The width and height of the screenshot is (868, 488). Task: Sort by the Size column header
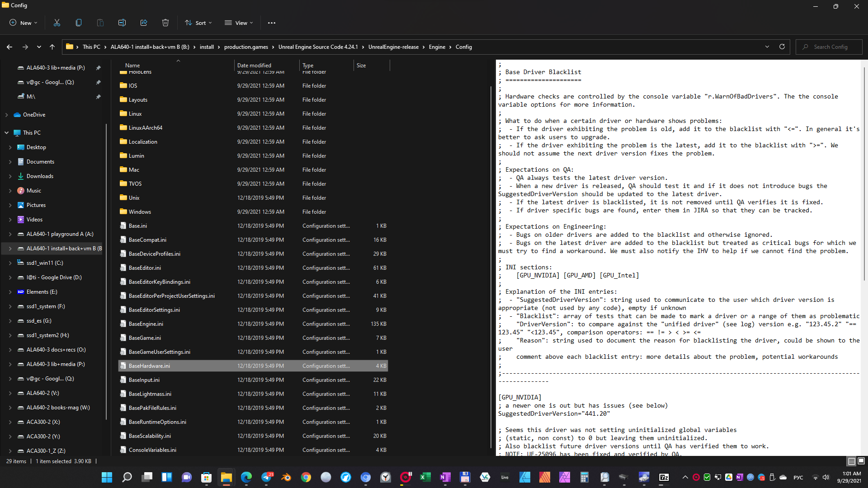(361, 66)
